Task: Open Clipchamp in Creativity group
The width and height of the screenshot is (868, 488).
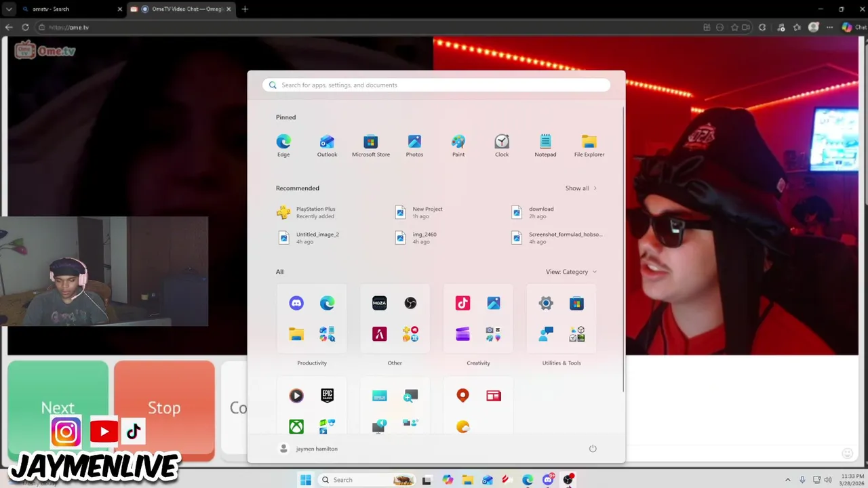Action: 462,333
